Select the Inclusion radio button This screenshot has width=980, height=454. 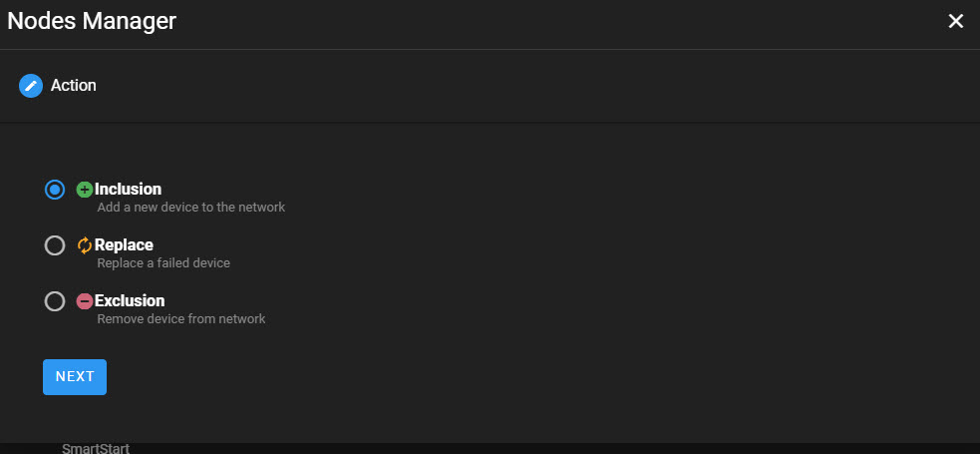point(55,190)
